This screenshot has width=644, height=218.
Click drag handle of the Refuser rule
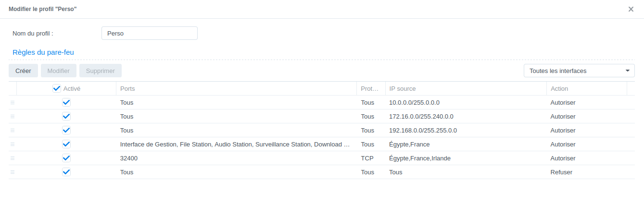pyautogui.click(x=13, y=172)
